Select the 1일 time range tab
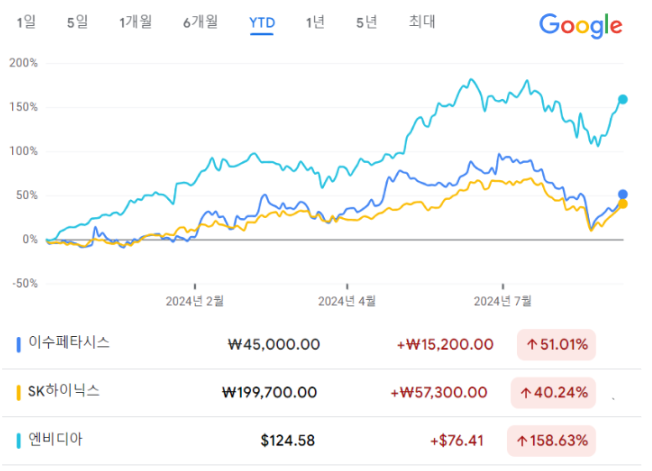Image resolution: width=652 pixels, height=471 pixels. click(26, 22)
